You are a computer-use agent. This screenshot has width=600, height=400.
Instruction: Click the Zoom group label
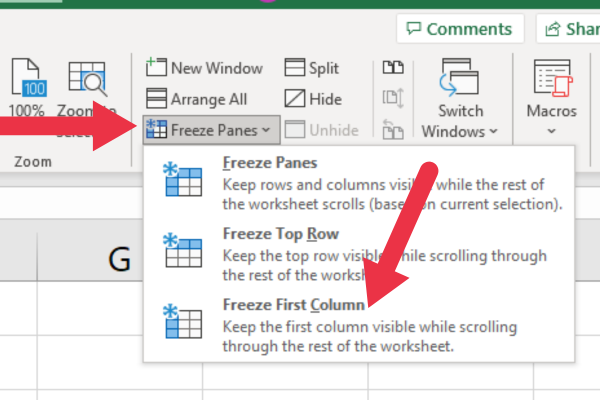[x=33, y=162]
